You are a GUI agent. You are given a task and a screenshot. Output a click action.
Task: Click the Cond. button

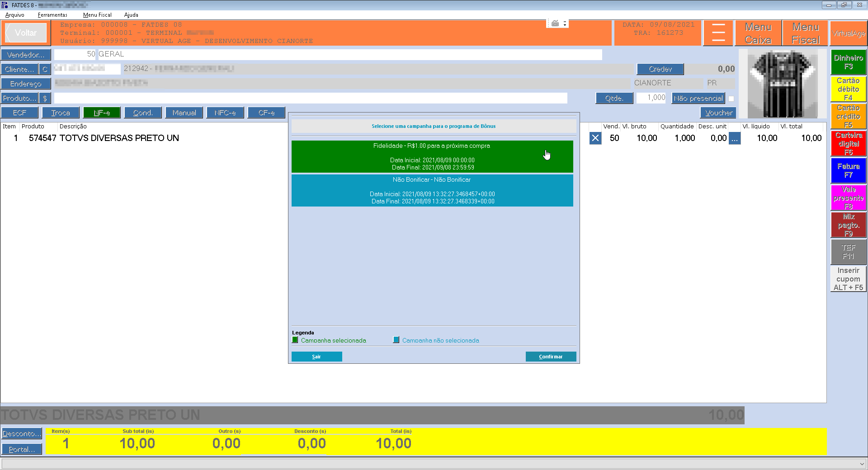coord(143,113)
